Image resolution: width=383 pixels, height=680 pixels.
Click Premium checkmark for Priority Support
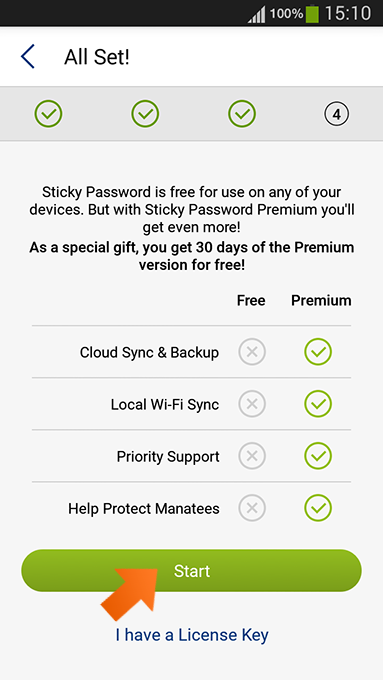(318, 456)
